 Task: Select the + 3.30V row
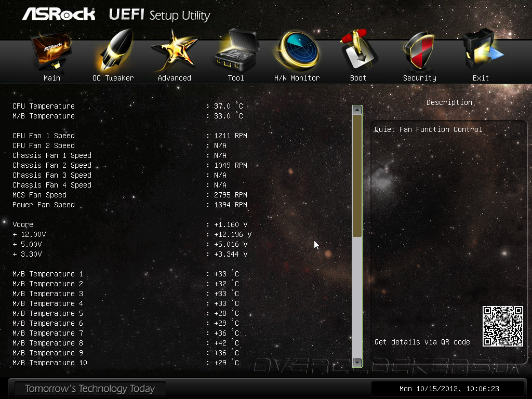(x=130, y=254)
